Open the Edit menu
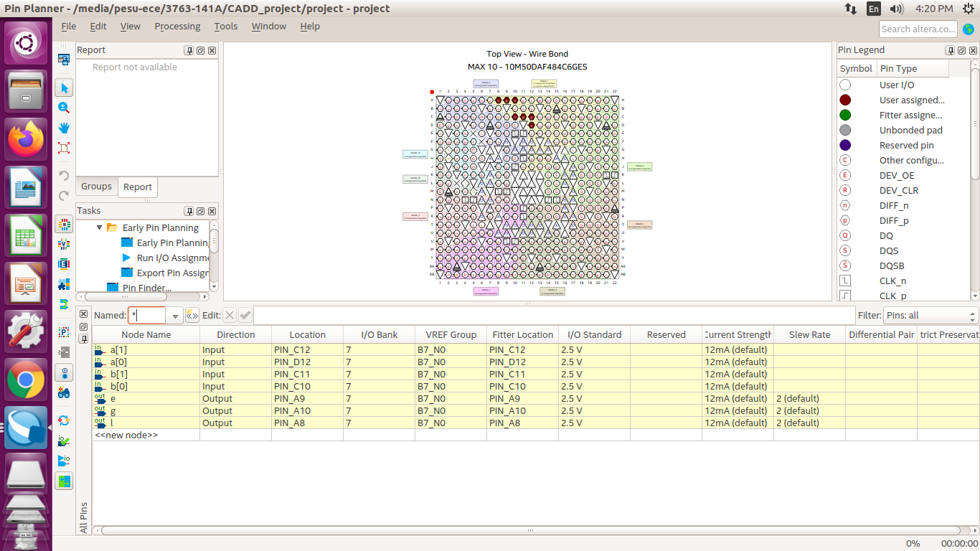 click(98, 27)
